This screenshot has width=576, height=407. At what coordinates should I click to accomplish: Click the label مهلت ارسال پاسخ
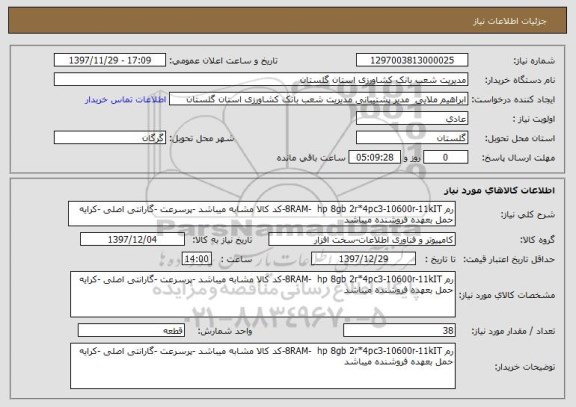518,158
